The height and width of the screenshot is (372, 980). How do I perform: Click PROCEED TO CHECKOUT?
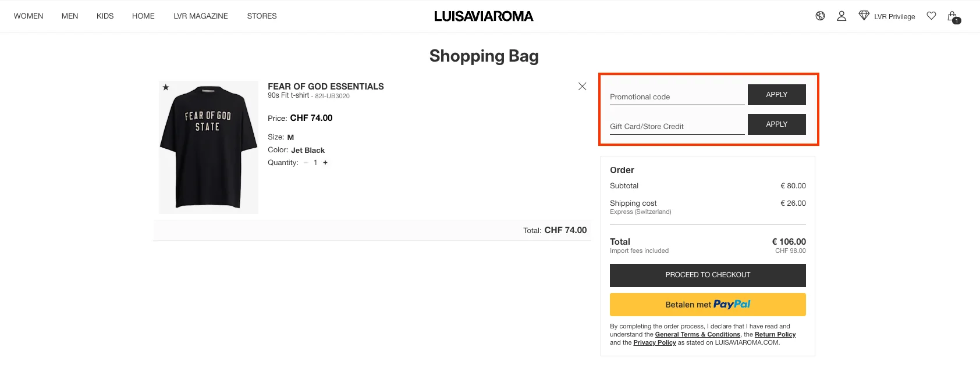coord(707,275)
